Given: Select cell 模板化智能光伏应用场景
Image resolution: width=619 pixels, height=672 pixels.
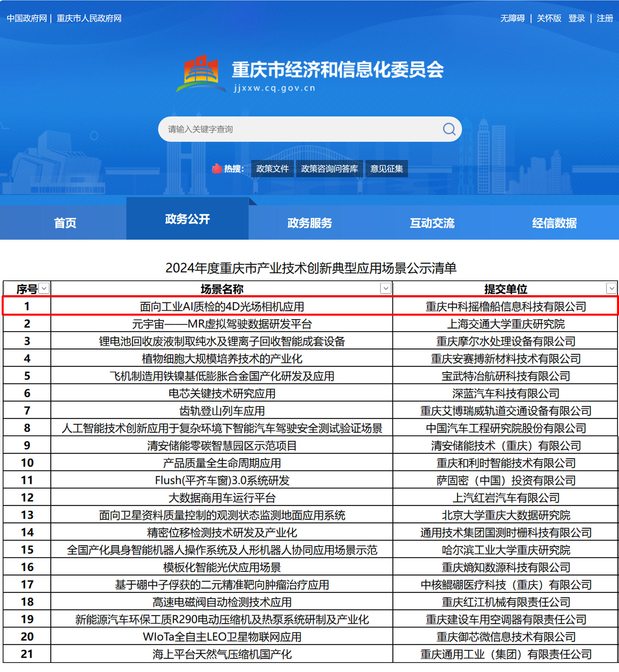Looking at the screenshot, I should click(222, 567).
